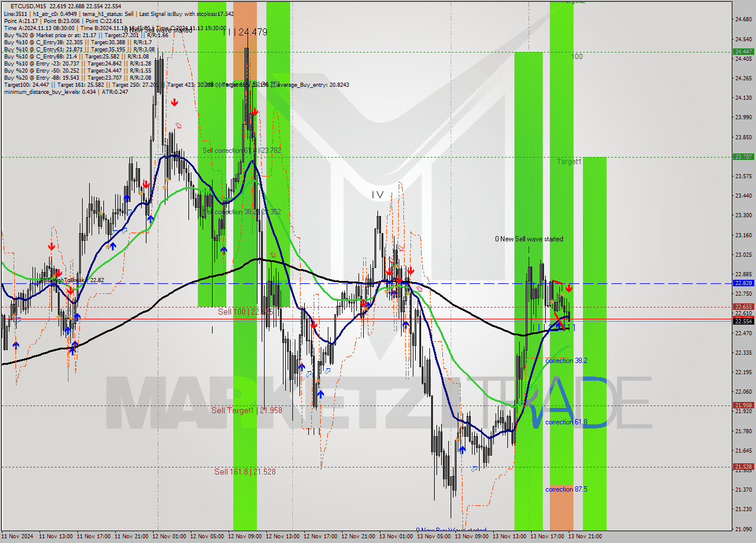Click the 24.680 price axis value
This screenshot has width=756, height=543.
[x=743, y=19]
